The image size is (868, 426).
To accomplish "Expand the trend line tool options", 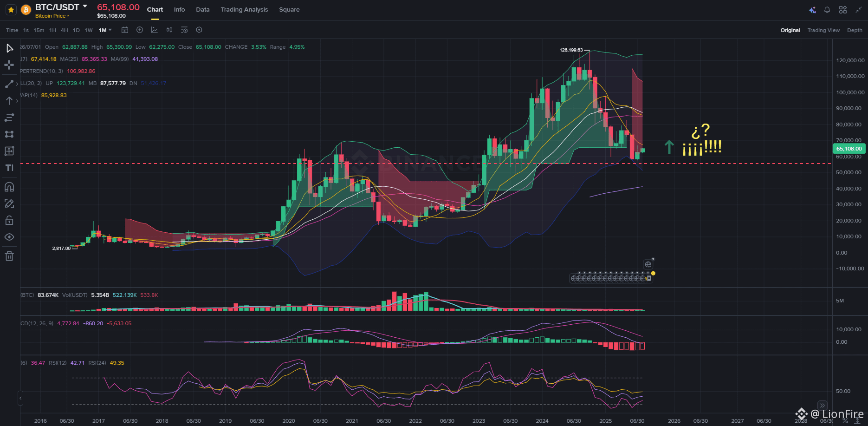I will pos(17,84).
